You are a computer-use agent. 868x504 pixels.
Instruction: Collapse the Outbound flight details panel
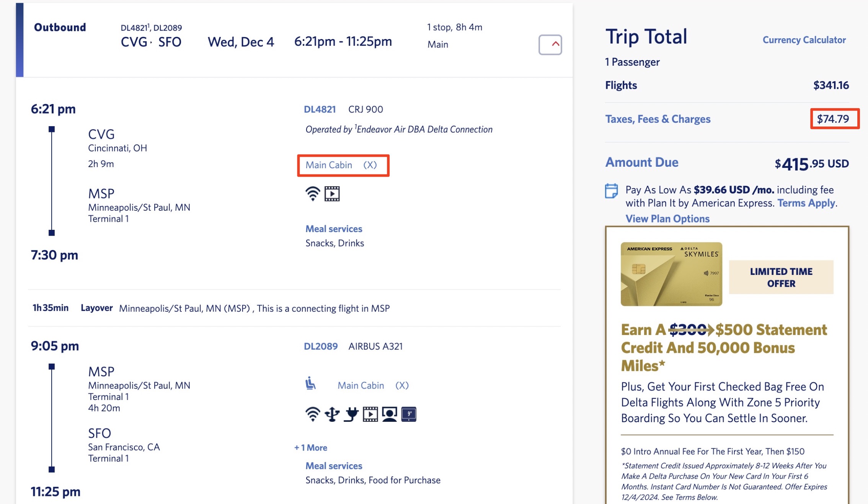tap(550, 44)
